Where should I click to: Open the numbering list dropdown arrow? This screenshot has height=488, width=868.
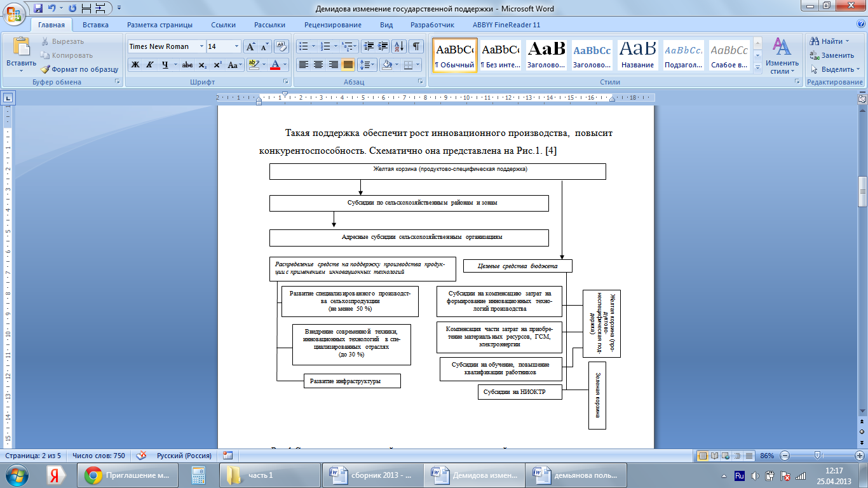coord(336,46)
